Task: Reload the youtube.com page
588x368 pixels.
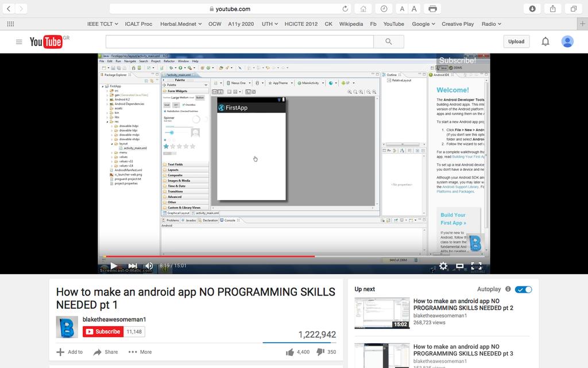Action: tap(345, 9)
